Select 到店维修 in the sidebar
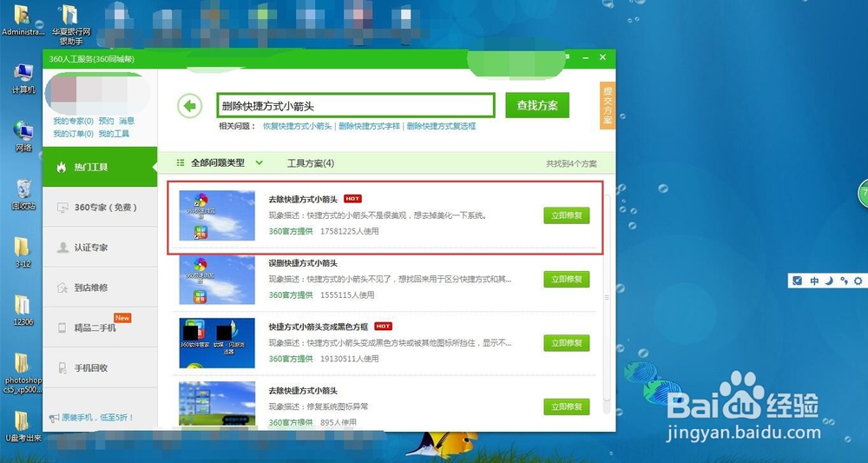This screenshot has height=463, width=868. pos(100,288)
